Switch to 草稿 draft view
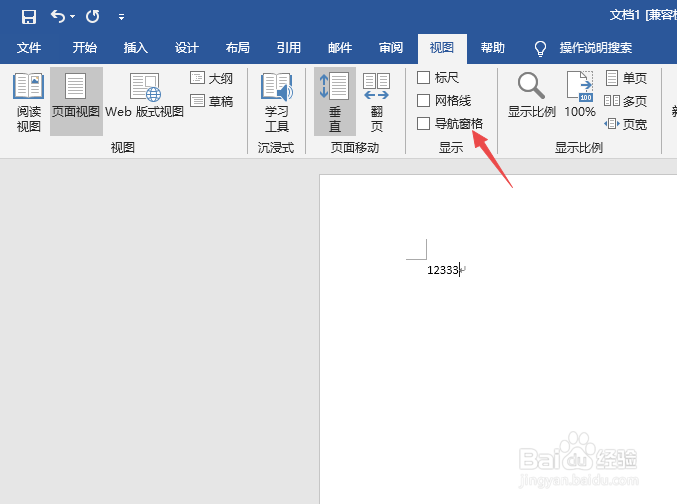Viewport: 677px width, 504px height. pyautogui.click(x=212, y=101)
